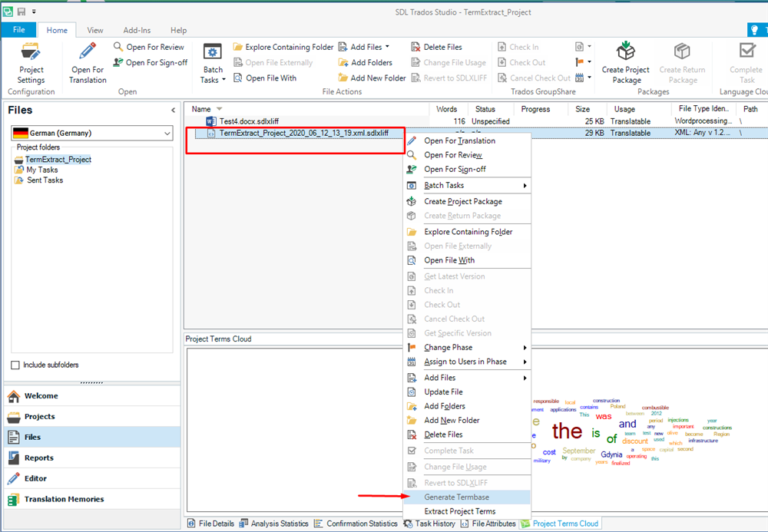Sort by the Size column header
This screenshot has width=768, height=532.
[x=582, y=109]
